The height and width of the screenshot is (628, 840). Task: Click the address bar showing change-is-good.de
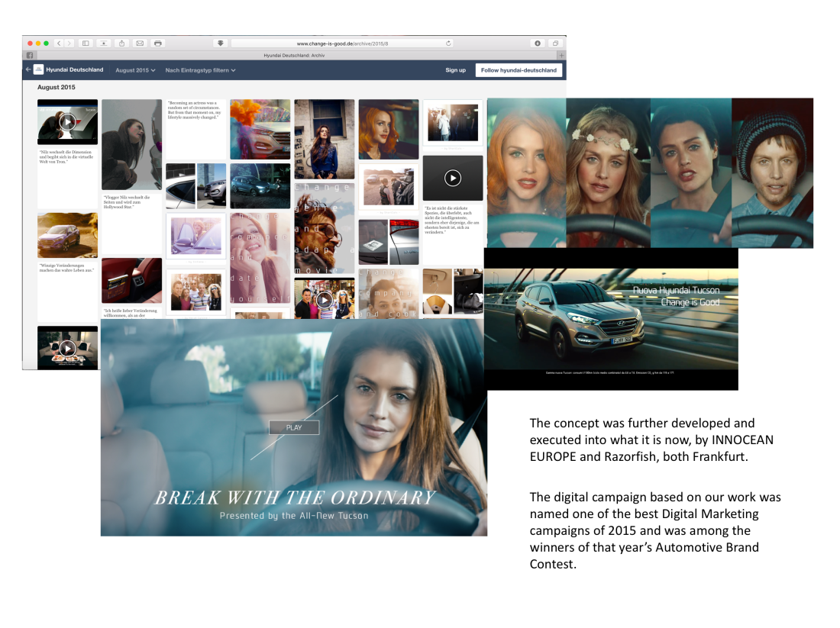click(x=342, y=43)
